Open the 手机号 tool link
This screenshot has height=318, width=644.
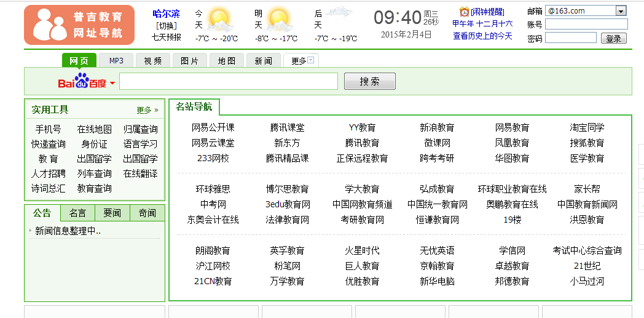[x=48, y=129]
